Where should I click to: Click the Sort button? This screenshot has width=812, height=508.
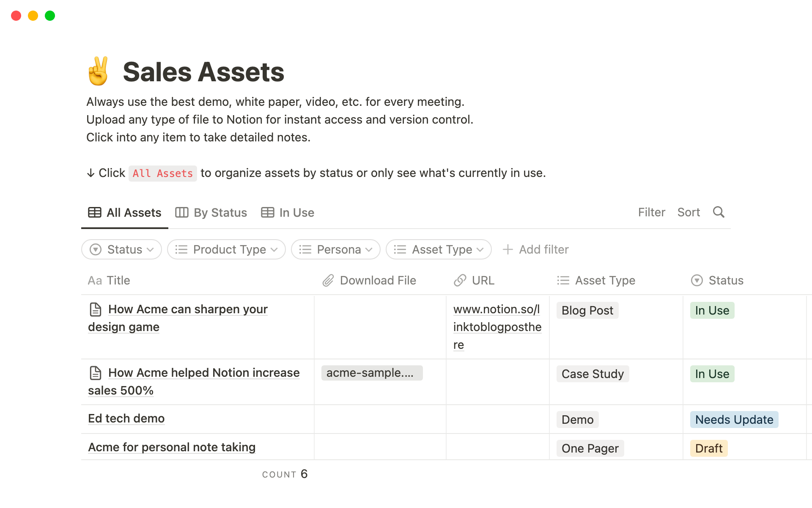coord(689,212)
